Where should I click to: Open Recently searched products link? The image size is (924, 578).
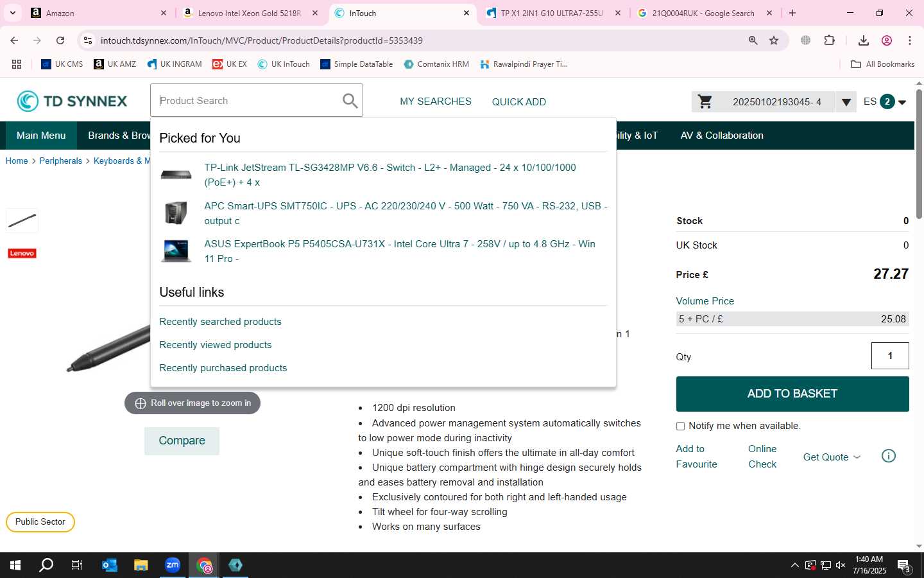coord(220,322)
